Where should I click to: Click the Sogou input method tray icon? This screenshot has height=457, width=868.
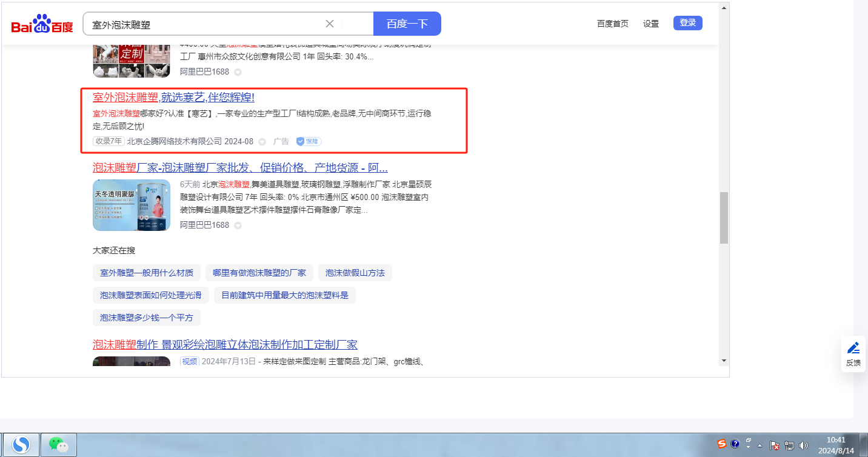pyautogui.click(x=722, y=444)
